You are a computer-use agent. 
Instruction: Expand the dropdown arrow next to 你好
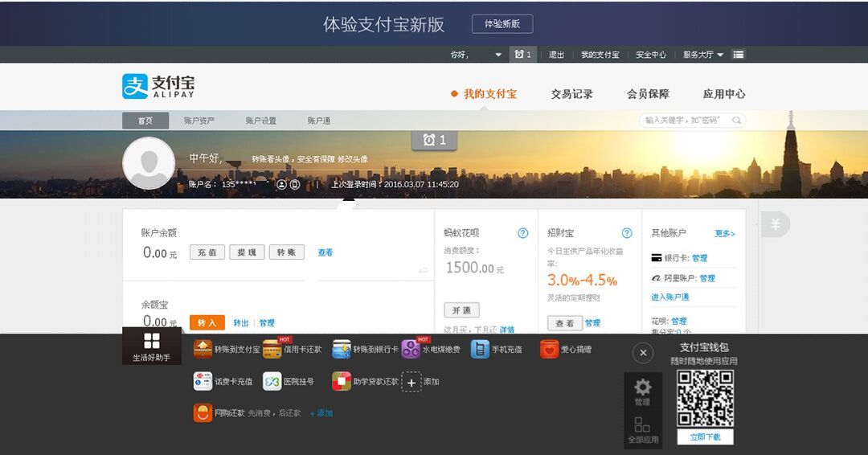498,55
